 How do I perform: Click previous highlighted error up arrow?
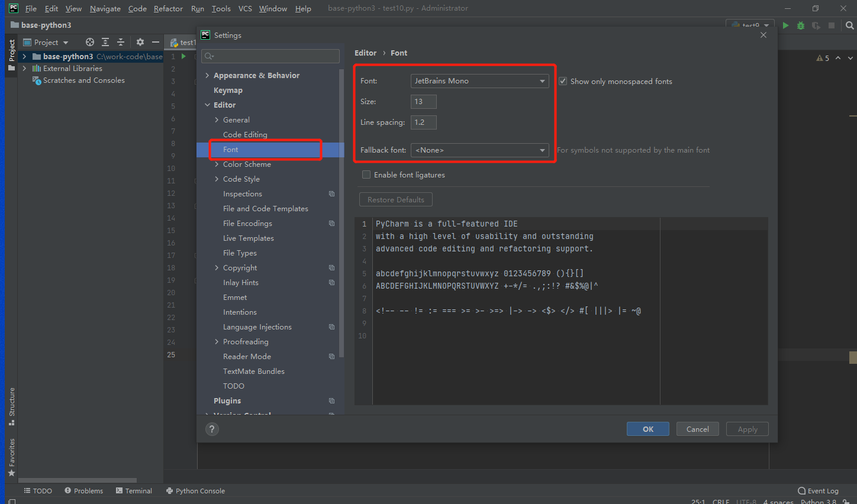[838, 58]
